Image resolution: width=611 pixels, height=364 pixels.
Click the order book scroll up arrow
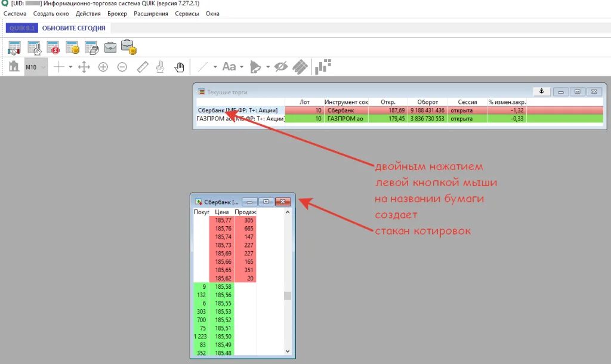click(288, 212)
